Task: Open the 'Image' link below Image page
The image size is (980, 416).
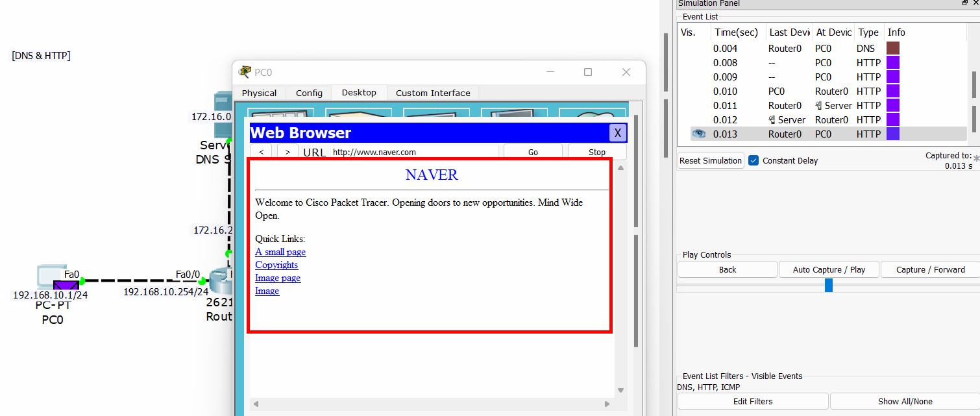Action: tap(267, 291)
